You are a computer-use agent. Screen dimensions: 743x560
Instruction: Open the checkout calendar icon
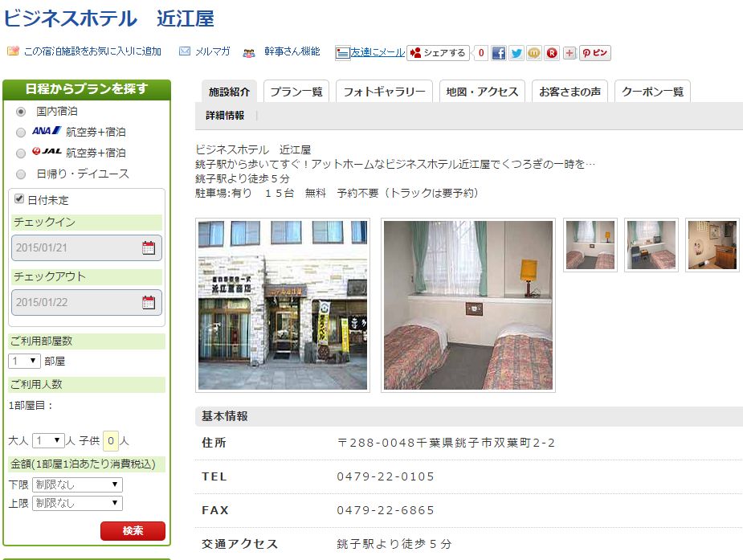(149, 303)
